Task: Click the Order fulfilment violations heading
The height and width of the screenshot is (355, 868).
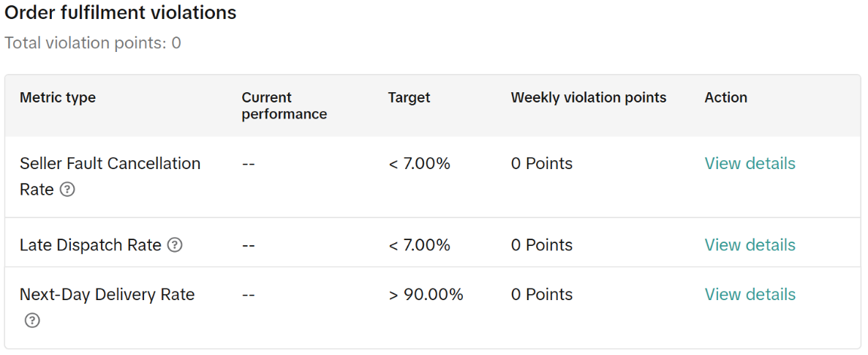Action: pos(121,13)
